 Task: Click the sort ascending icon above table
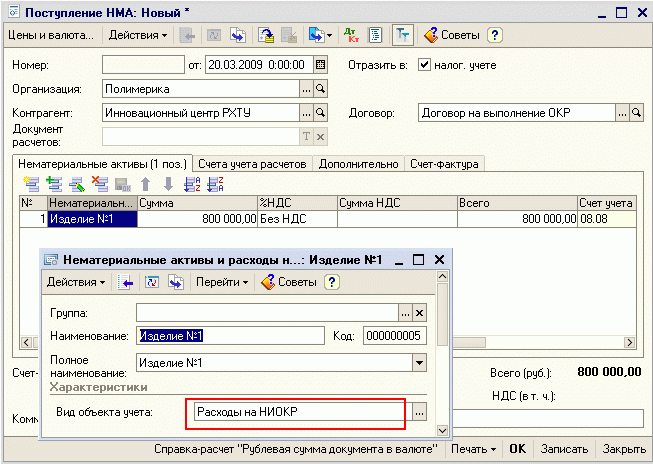191,183
